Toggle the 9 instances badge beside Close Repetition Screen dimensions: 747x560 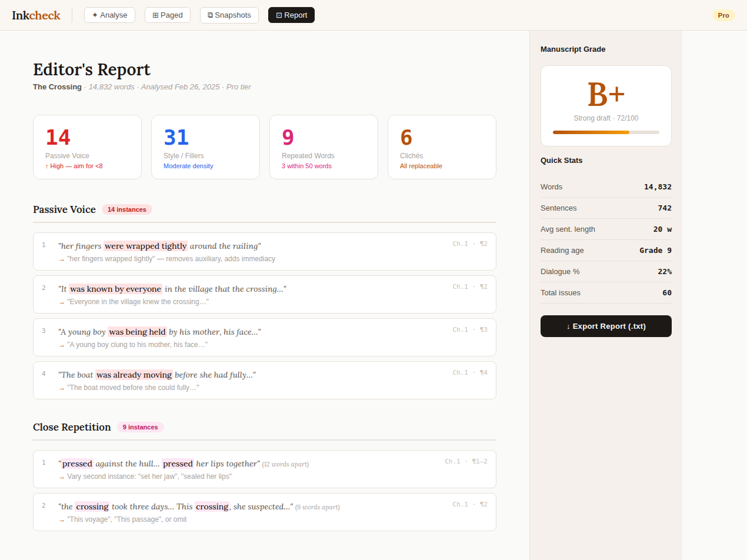(x=140, y=427)
